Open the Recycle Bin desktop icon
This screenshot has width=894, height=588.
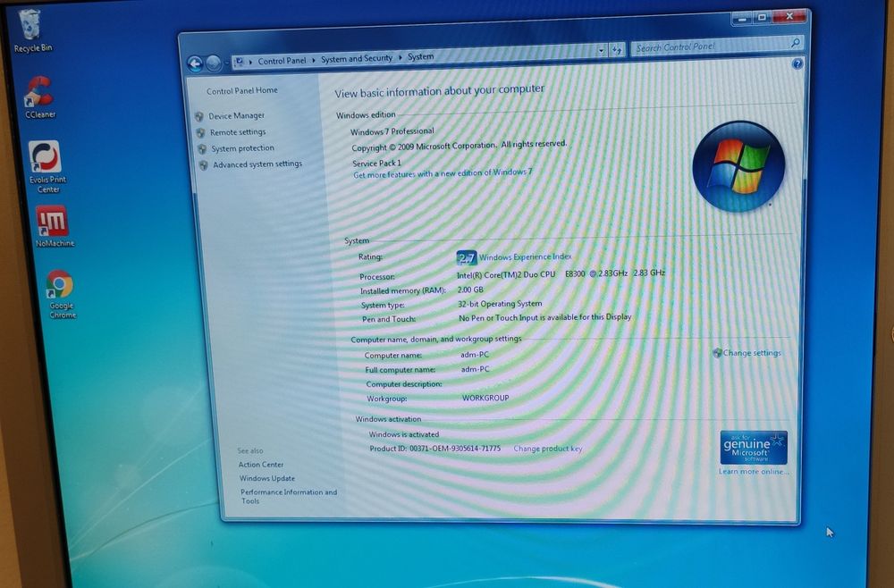tap(31, 32)
